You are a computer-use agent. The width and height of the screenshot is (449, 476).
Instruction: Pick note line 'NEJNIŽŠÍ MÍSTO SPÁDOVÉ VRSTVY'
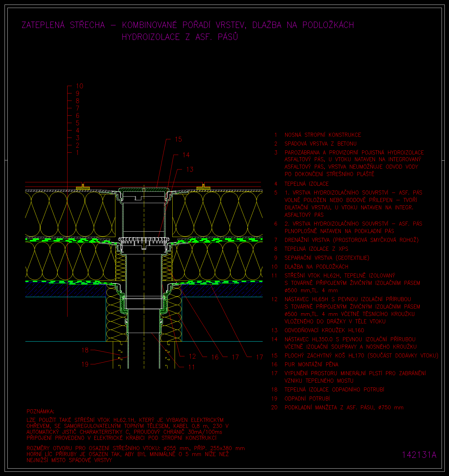pyautogui.click(x=69, y=460)
